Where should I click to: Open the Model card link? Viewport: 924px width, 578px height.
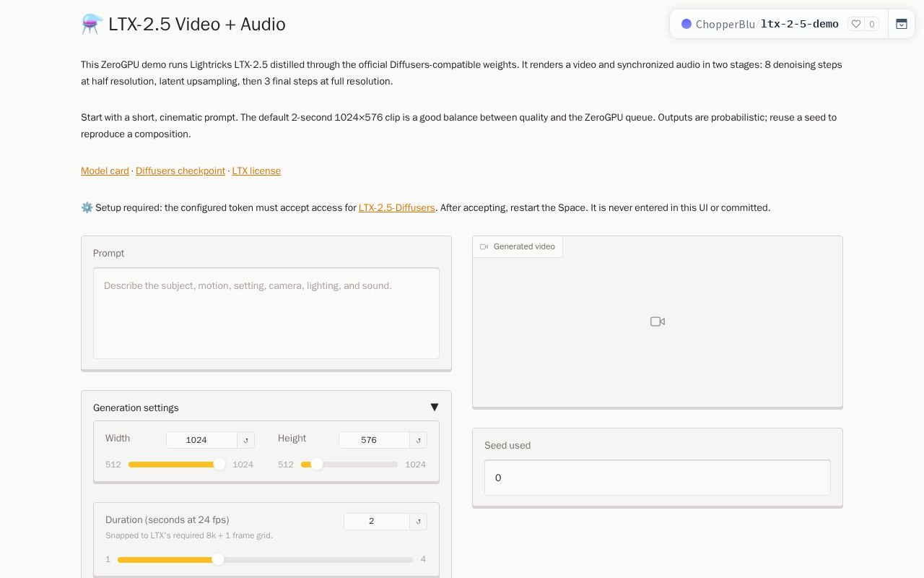105,171
